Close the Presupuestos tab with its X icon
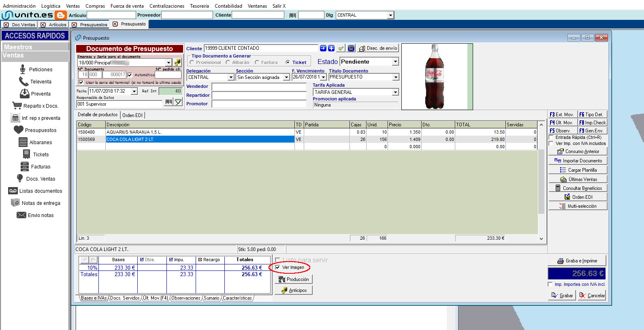This screenshot has height=330, width=644. [74, 25]
